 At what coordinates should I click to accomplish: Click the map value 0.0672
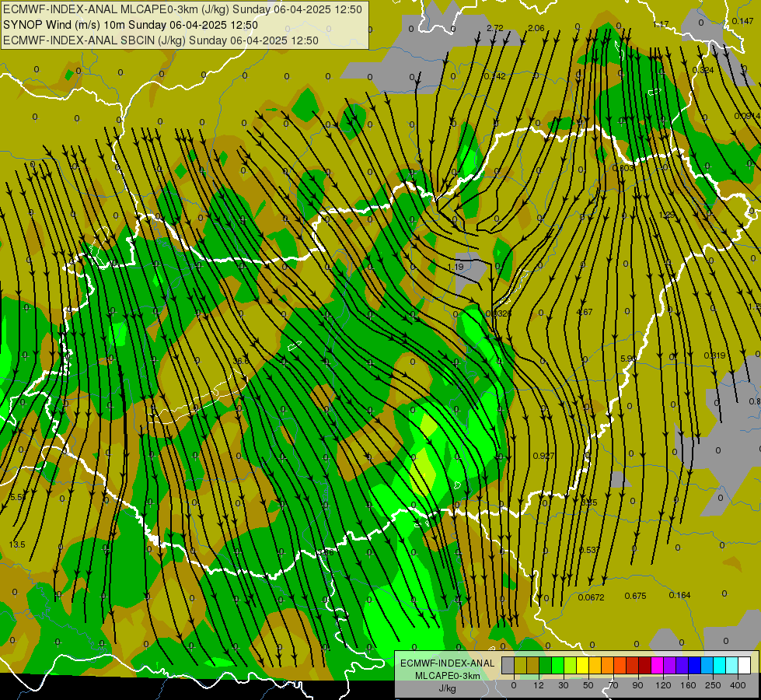click(591, 597)
